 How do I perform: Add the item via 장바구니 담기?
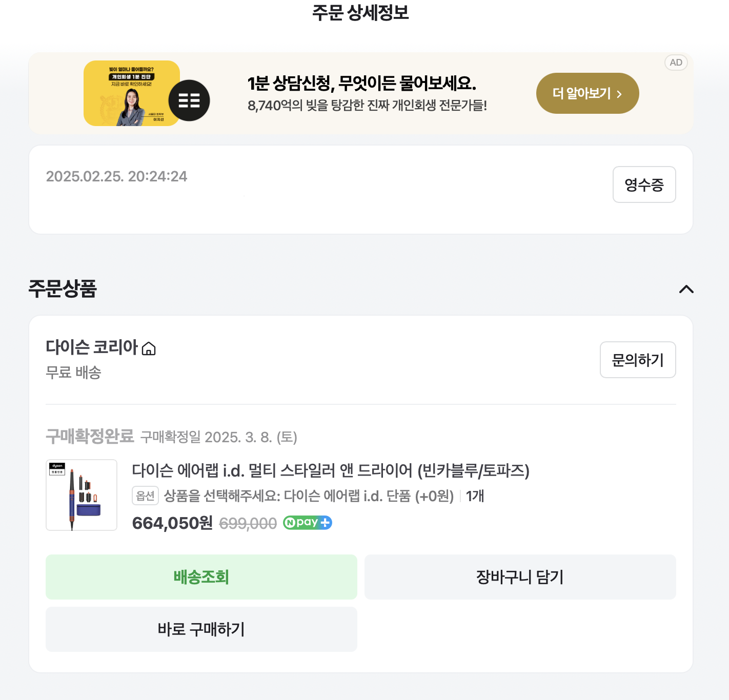tap(520, 577)
